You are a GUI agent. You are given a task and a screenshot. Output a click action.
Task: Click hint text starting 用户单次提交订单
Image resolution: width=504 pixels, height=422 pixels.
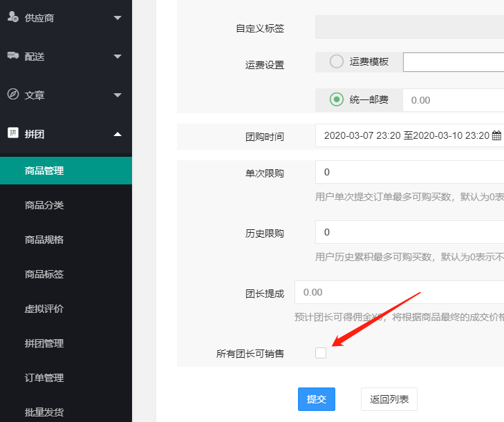(x=409, y=197)
